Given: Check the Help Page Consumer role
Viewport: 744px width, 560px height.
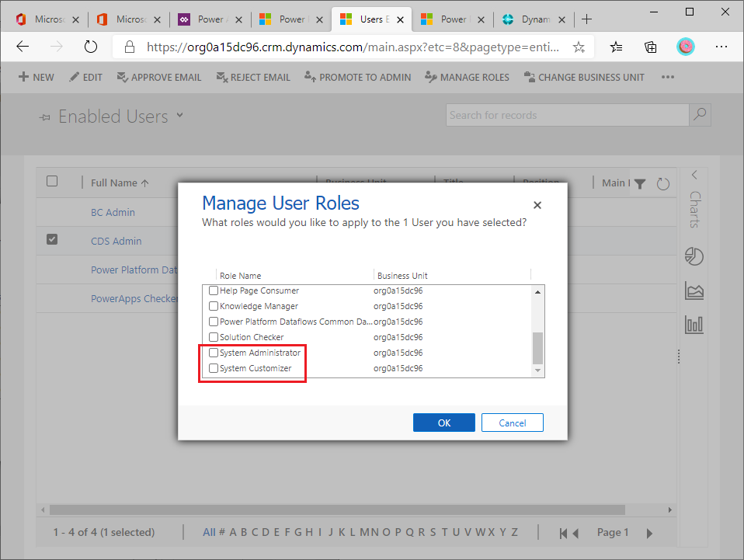Looking at the screenshot, I should tap(214, 290).
